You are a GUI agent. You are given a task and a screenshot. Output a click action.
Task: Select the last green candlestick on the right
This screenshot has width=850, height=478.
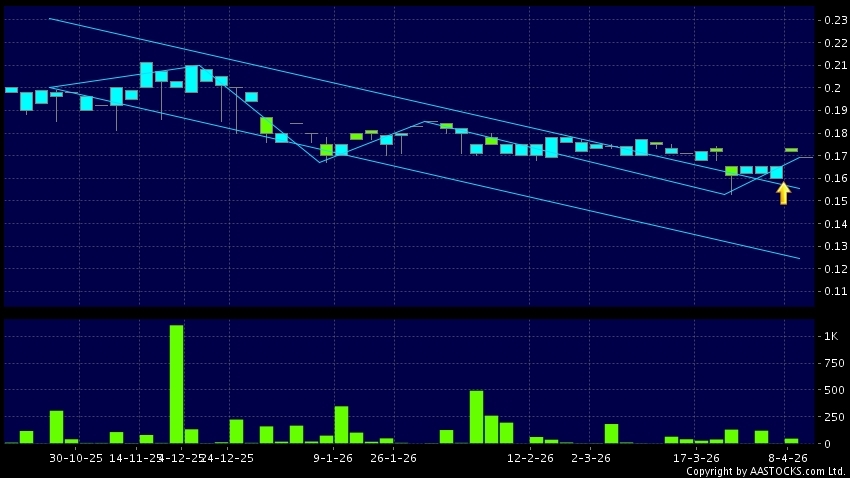coord(791,150)
